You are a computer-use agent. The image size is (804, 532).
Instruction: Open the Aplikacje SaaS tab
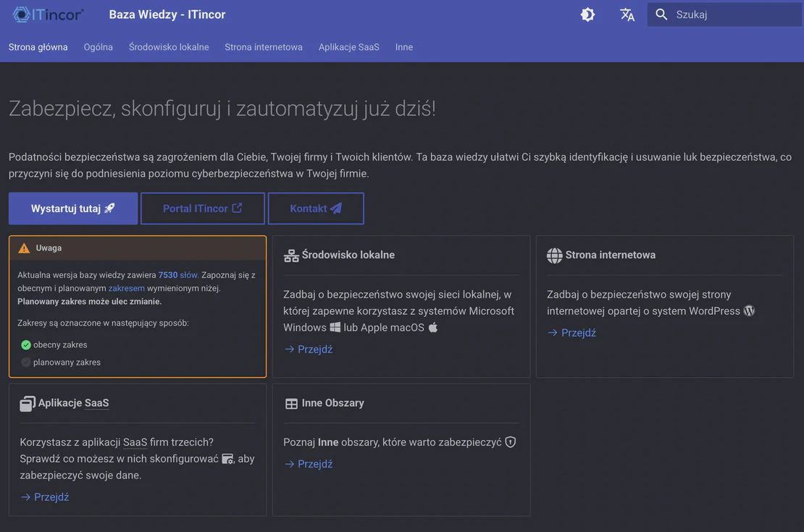348,46
